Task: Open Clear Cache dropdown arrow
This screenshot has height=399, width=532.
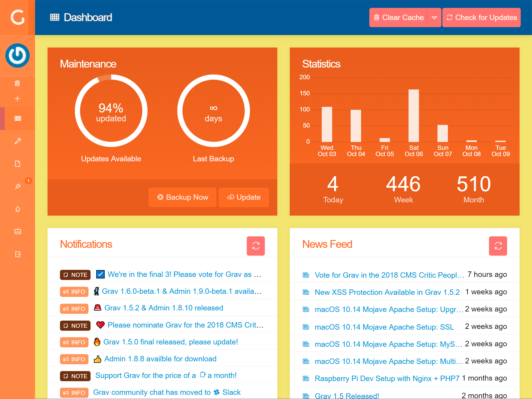Action: tap(434, 18)
